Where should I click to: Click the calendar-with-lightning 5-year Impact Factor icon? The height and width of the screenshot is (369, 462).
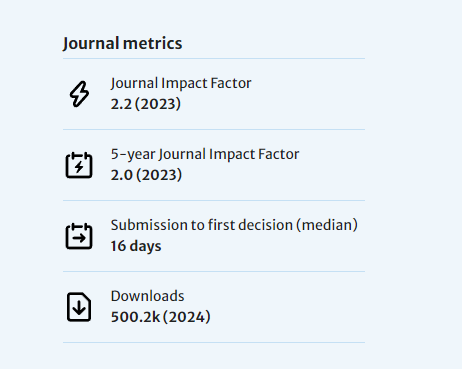(79, 165)
